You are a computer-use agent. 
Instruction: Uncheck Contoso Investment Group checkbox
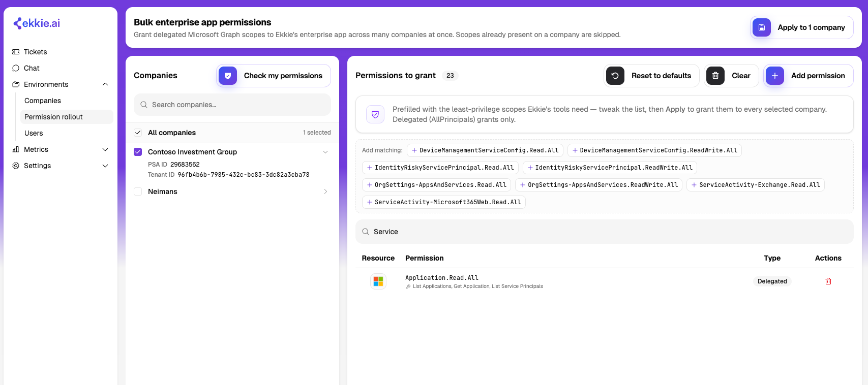click(138, 152)
